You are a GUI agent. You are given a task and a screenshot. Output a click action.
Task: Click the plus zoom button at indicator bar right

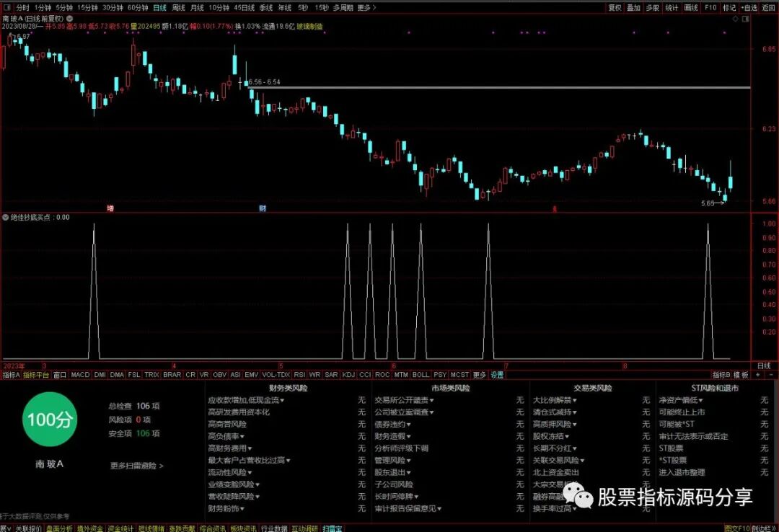pyautogui.click(x=758, y=375)
